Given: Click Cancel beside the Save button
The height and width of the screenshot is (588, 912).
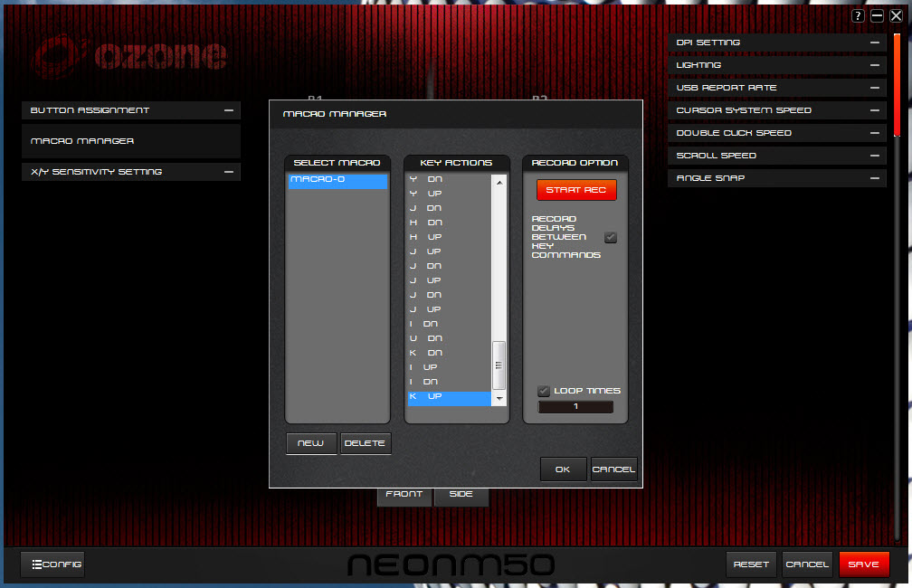Looking at the screenshot, I should coord(807,564).
